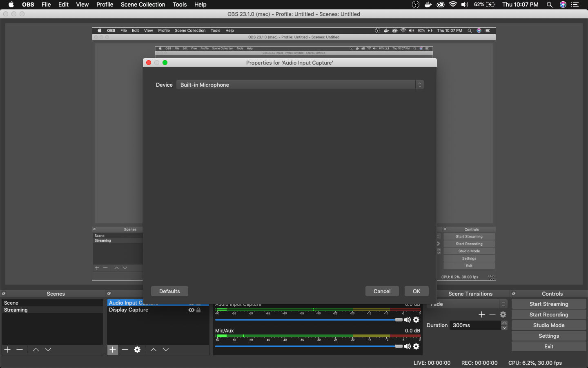Open source properties gear in Sources panel
Image resolution: width=588 pixels, height=368 pixels.
tap(137, 350)
